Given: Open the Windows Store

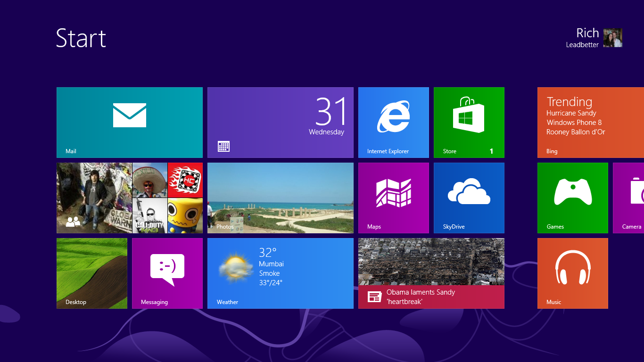Looking at the screenshot, I should [468, 122].
